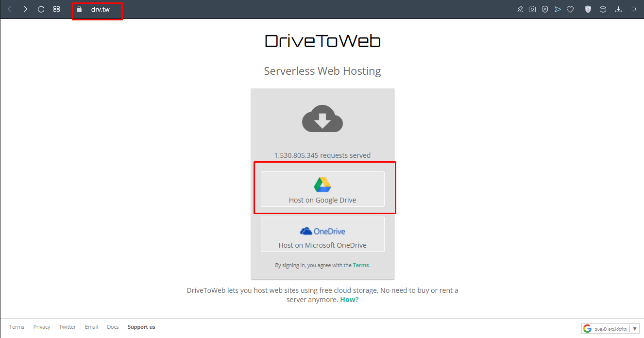Open the Privacy footer link

point(42,327)
